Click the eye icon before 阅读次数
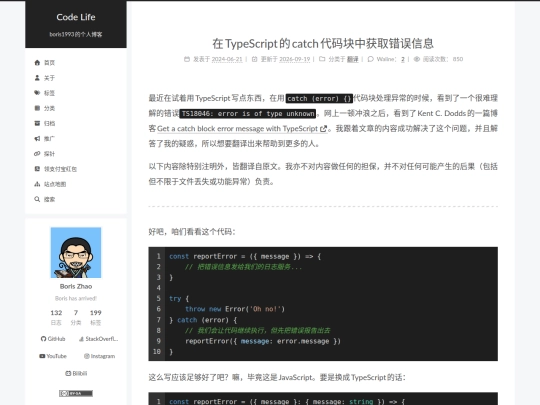The height and width of the screenshot is (405, 540). coord(417,59)
